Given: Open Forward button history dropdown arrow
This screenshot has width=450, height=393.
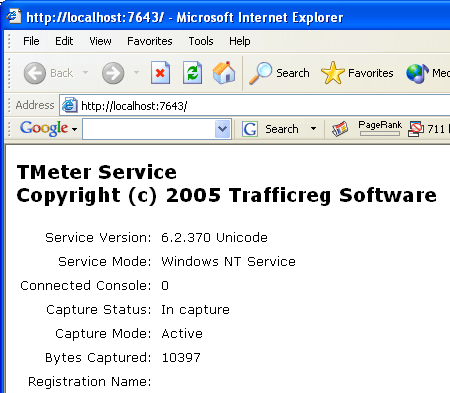Looking at the screenshot, I should [x=136, y=72].
